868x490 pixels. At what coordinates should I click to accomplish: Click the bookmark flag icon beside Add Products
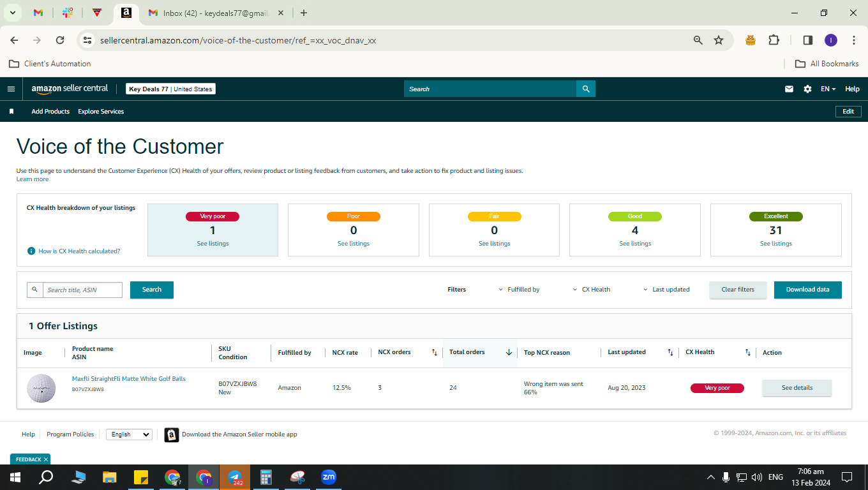pos(11,112)
